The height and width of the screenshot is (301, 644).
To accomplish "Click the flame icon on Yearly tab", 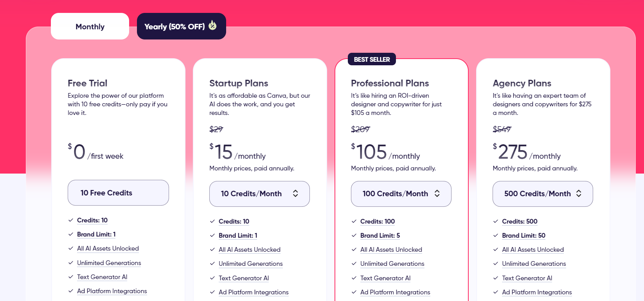I will coord(212,25).
